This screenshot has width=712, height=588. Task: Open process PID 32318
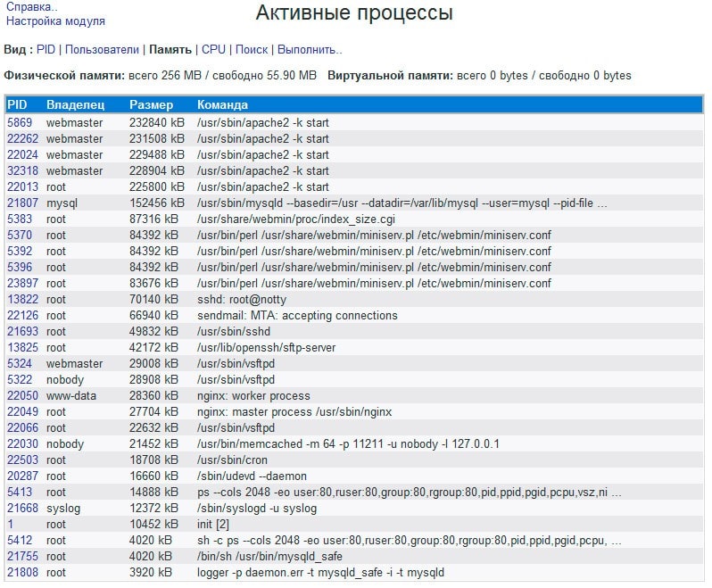(x=22, y=170)
